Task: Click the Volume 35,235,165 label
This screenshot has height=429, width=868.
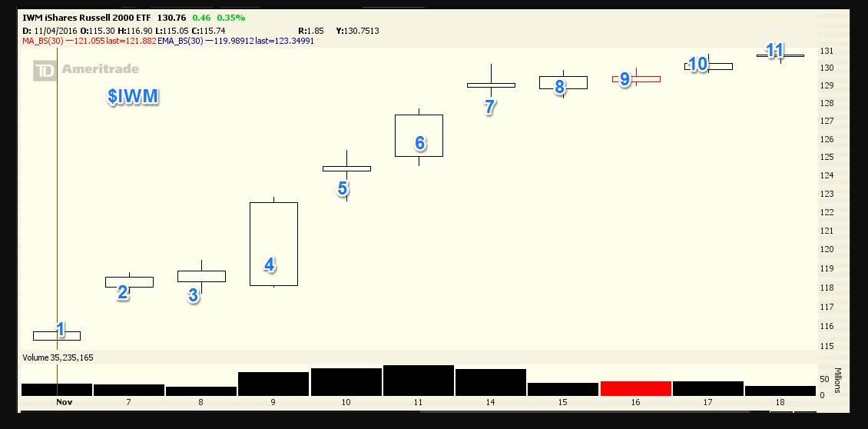Action: pyautogui.click(x=58, y=357)
